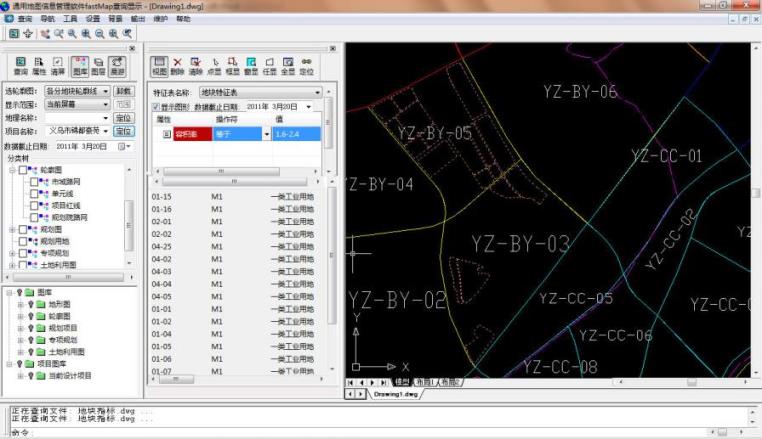Open the 显示范围 dropdown
Image resolution: width=762 pixels, height=439 pixels.
pos(105,104)
